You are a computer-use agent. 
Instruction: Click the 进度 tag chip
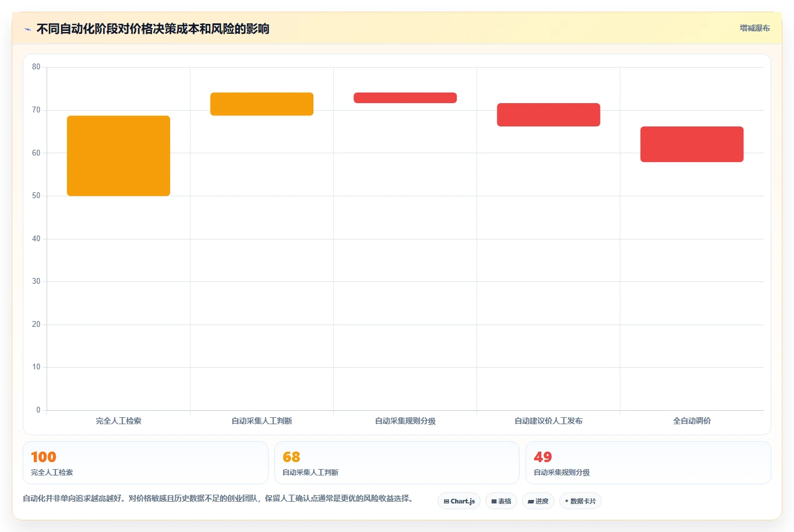click(538, 501)
